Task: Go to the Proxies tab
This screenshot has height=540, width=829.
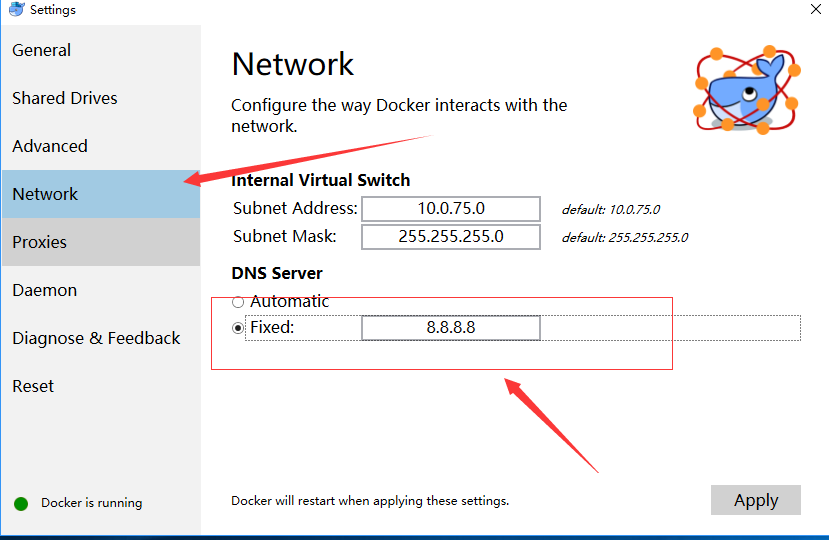Action: tap(101, 242)
